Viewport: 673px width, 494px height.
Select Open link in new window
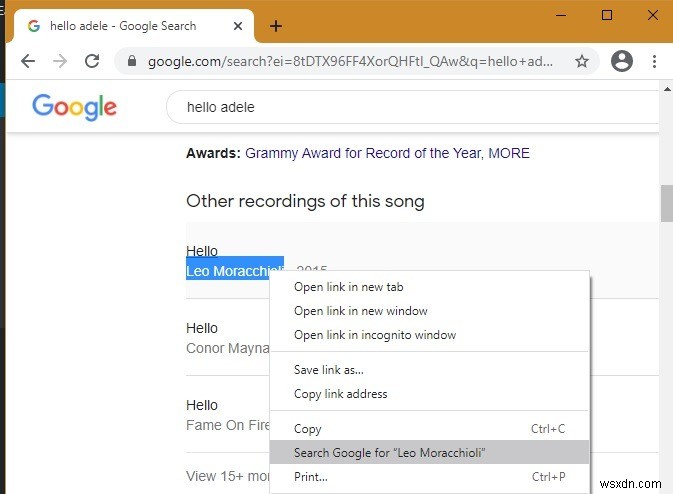360,311
